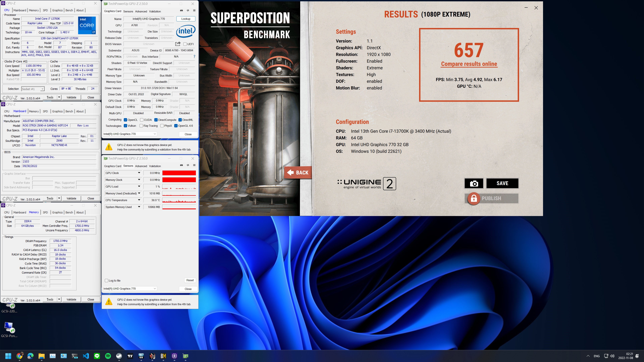This screenshot has width=644, height=362.
Task: Click the Intel logo in GPU-Z
Action: click(x=186, y=31)
